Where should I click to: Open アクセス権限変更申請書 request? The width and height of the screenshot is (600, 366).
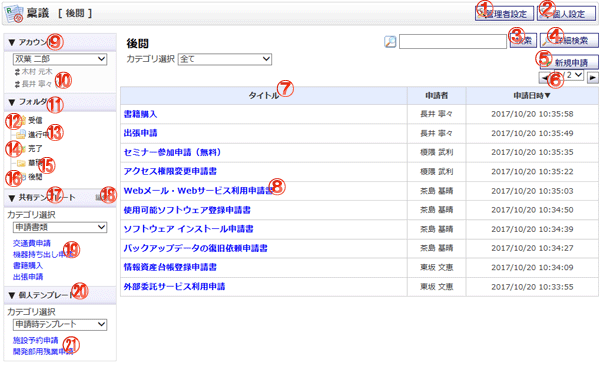coord(170,171)
